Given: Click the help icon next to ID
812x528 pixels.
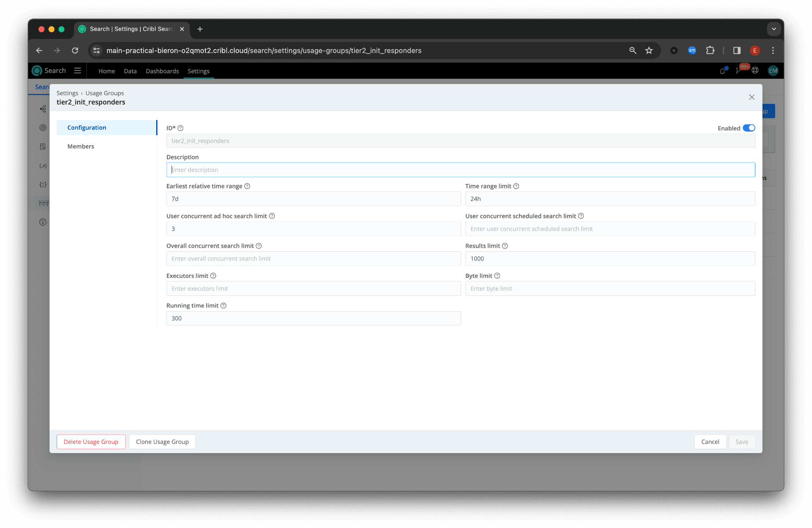Looking at the screenshot, I should pos(180,128).
